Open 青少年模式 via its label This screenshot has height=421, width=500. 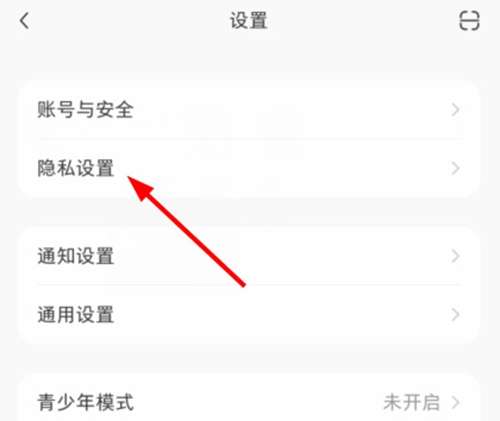click(85, 403)
